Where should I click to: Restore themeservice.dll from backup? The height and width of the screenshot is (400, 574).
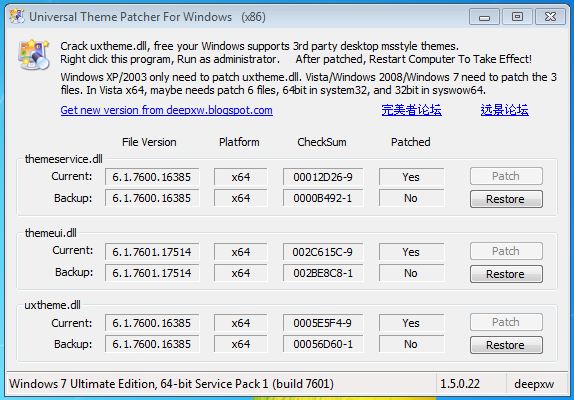pos(506,199)
